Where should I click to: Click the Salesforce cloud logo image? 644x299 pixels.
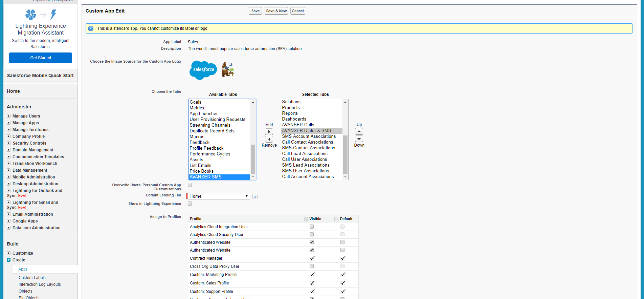pos(203,70)
